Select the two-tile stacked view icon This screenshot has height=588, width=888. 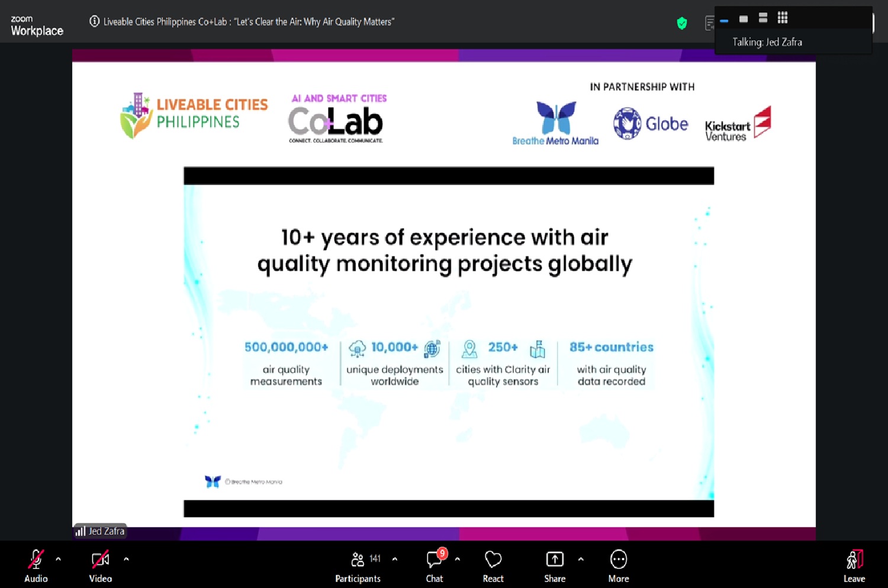[x=763, y=18]
